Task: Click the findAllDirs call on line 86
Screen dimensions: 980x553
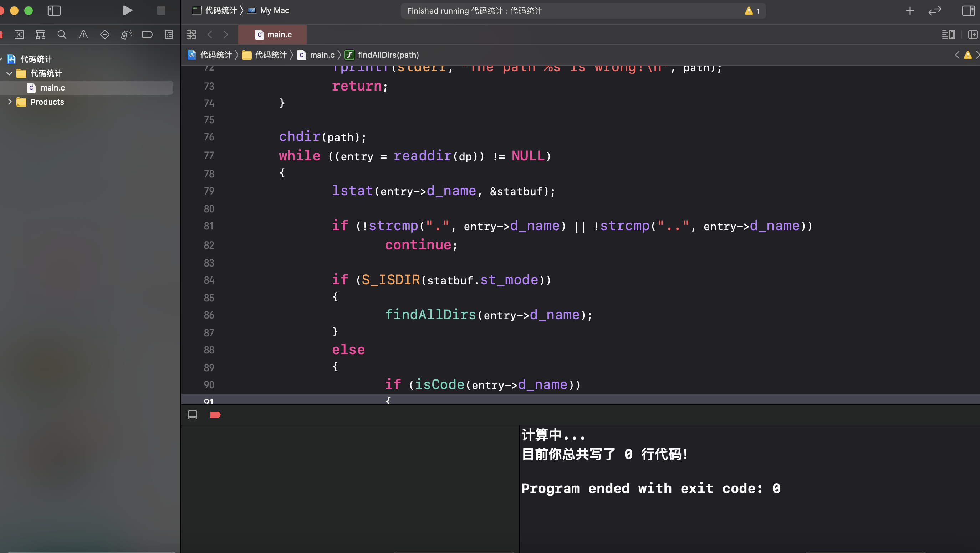Action: click(x=430, y=315)
